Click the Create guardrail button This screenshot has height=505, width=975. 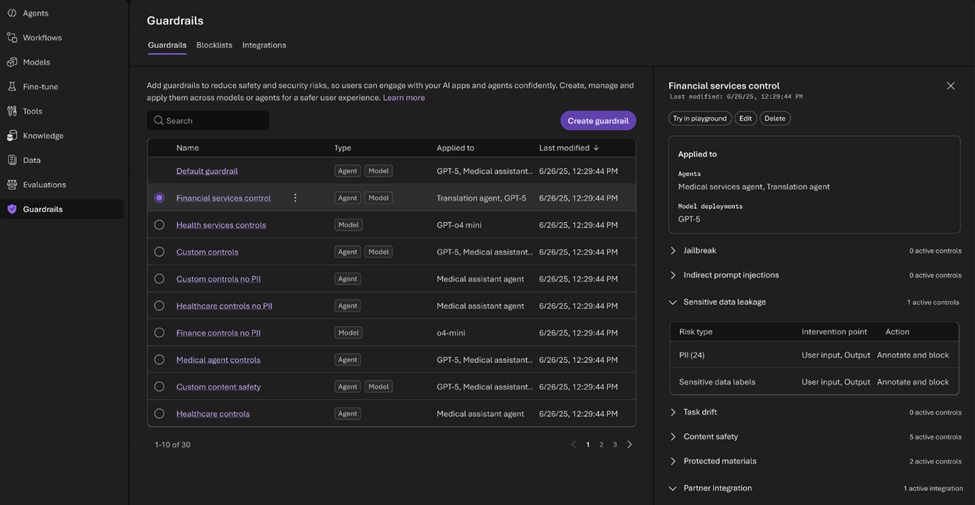[598, 121]
